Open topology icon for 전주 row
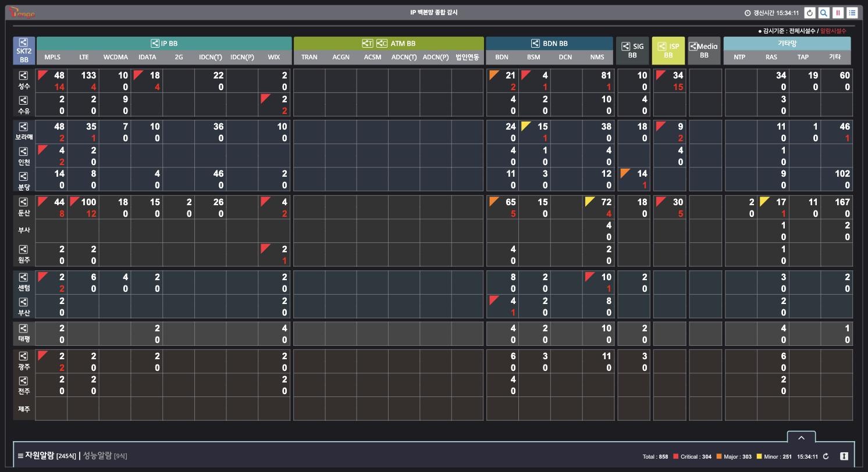 pyautogui.click(x=24, y=381)
